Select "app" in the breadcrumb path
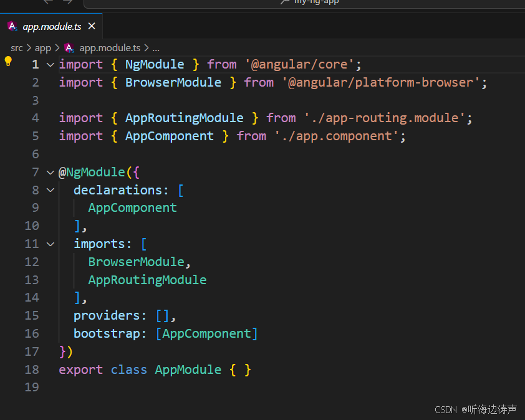 point(42,47)
